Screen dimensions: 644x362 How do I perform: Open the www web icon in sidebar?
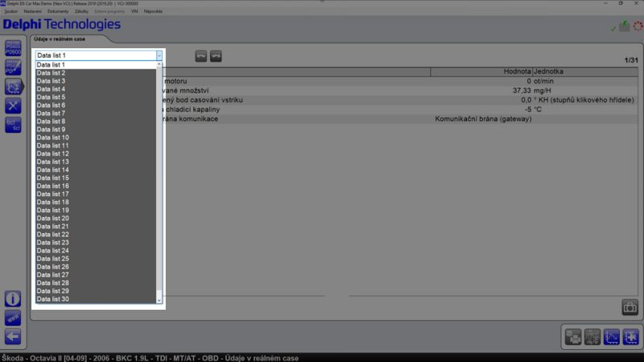pyautogui.click(x=13, y=318)
